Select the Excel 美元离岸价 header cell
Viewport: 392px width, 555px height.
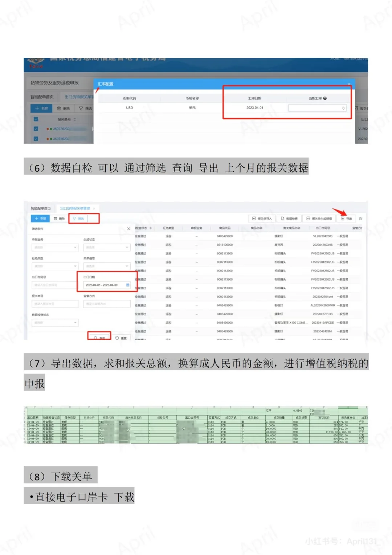pyautogui.click(x=348, y=418)
